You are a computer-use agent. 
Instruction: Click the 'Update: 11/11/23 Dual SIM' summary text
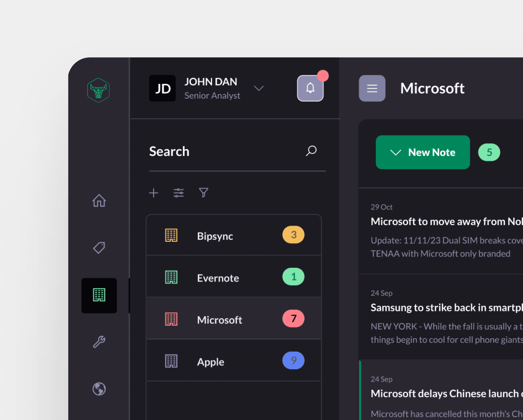(447, 240)
